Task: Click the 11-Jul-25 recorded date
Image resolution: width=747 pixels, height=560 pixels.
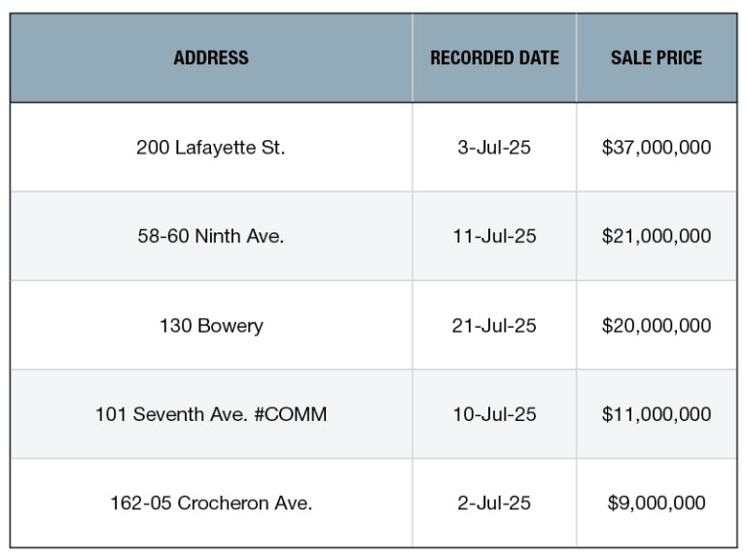Action: click(494, 235)
